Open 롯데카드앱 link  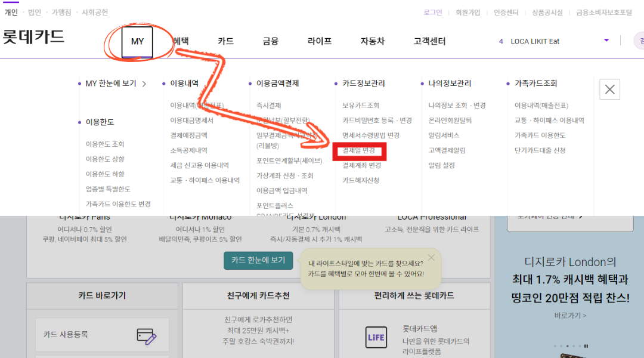click(419, 329)
